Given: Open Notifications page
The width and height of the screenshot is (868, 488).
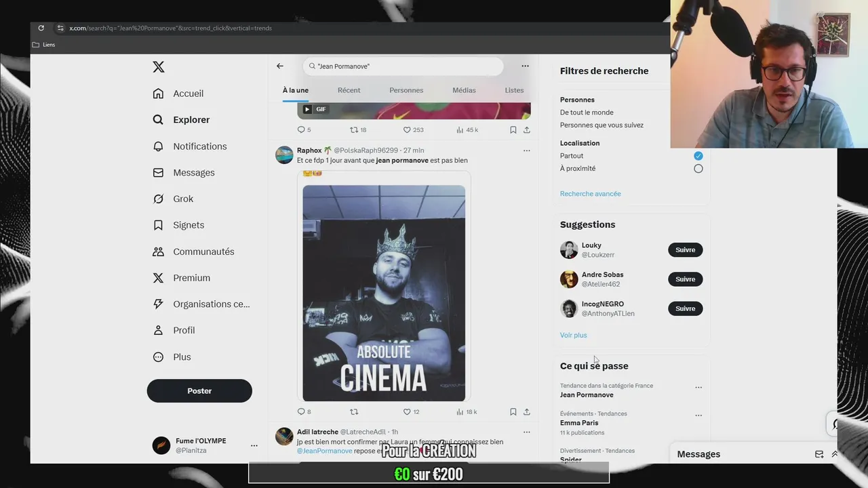Looking at the screenshot, I should tap(190, 146).
